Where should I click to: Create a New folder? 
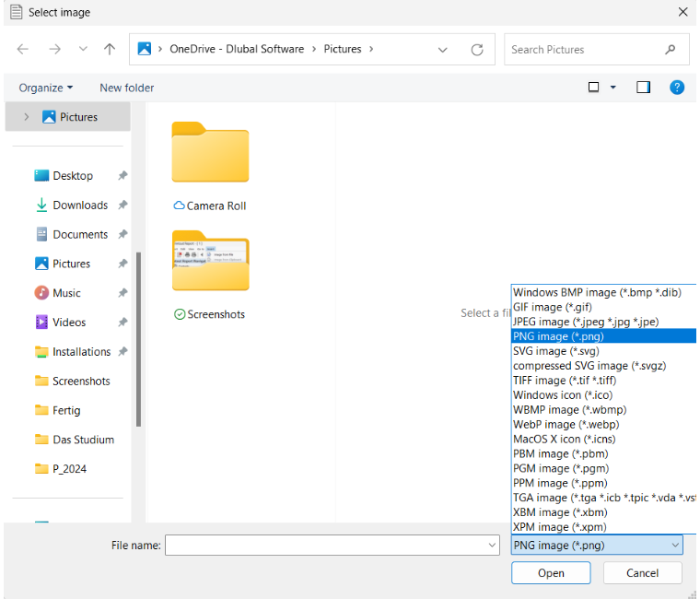(127, 88)
